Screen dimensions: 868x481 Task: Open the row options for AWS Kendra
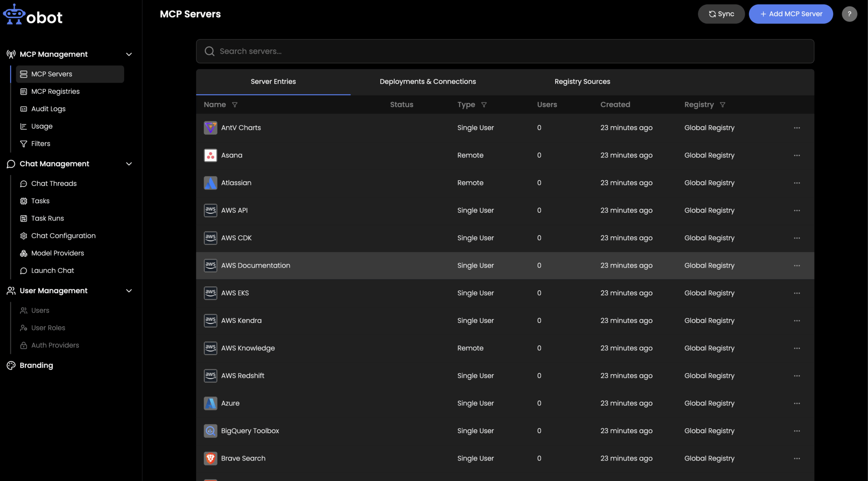[x=797, y=321]
